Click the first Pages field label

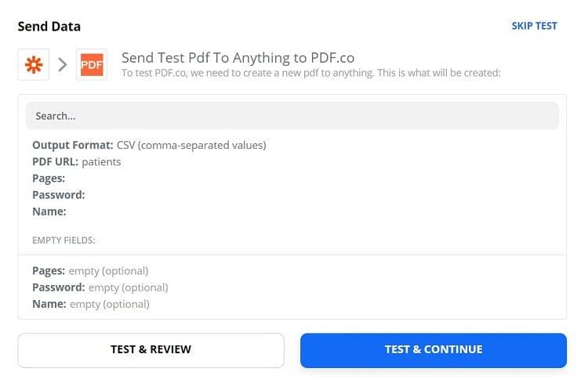click(x=49, y=179)
